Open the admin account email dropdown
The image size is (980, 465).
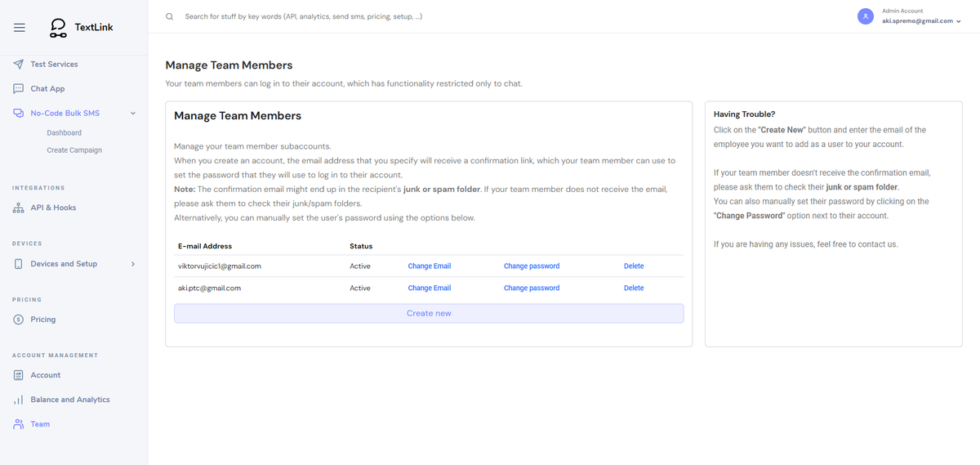tap(921, 21)
